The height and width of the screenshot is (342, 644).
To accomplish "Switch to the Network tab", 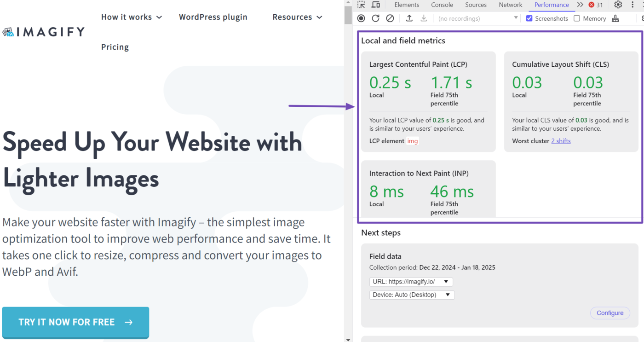I will (x=511, y=5).
